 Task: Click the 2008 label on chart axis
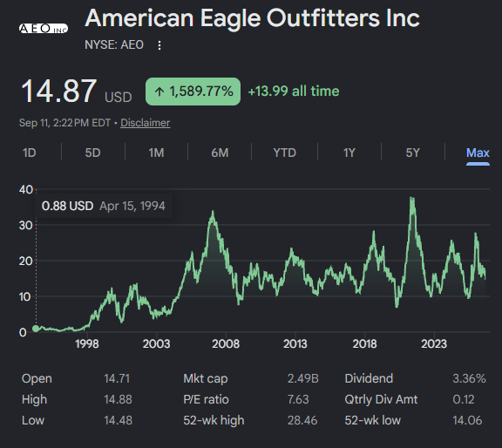coord(226,344)
